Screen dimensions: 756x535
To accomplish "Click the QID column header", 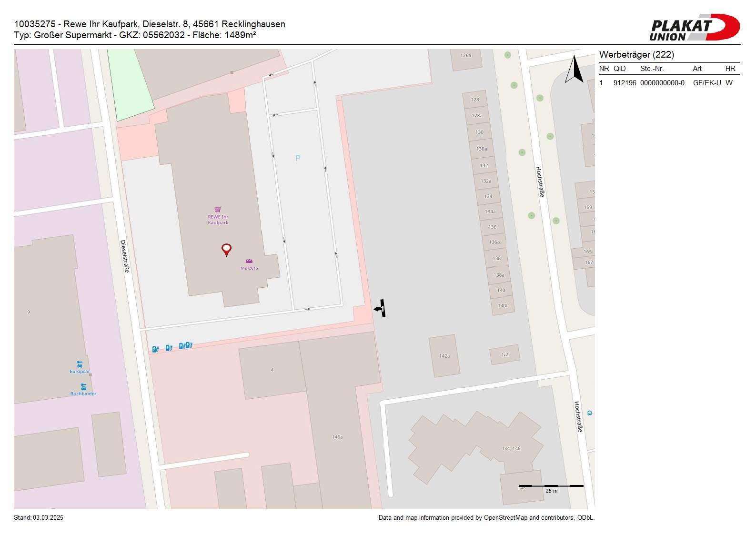I will click(x=619, y=69).
